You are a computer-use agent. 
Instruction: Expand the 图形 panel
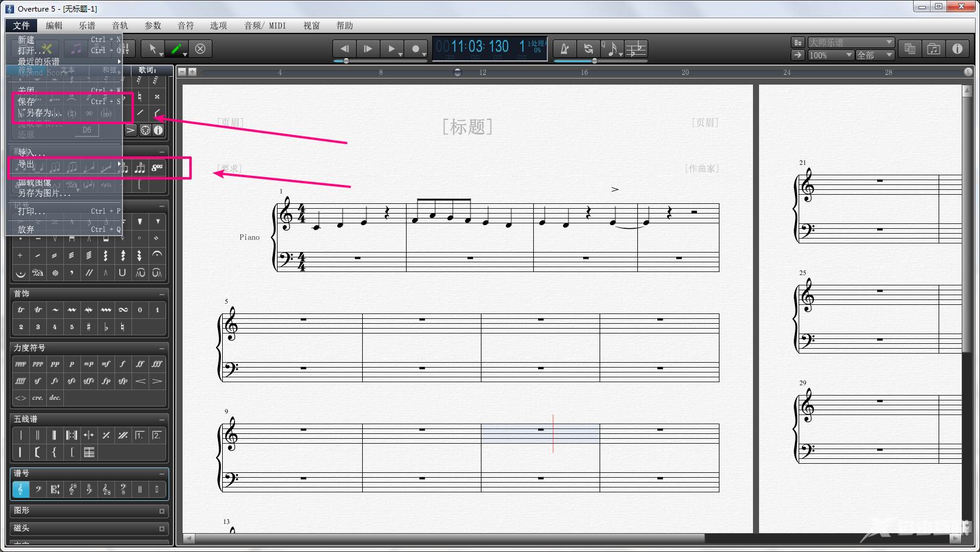(x=162, y=511)
